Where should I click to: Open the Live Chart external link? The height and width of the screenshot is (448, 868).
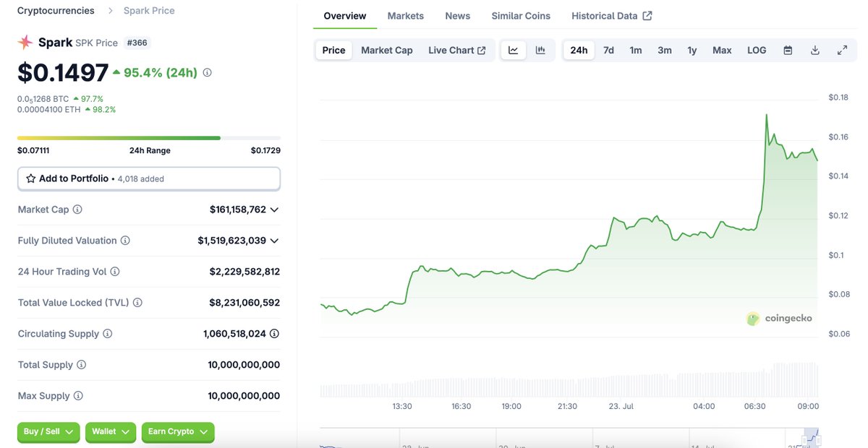pyautogui.click(x=457, y=51)
